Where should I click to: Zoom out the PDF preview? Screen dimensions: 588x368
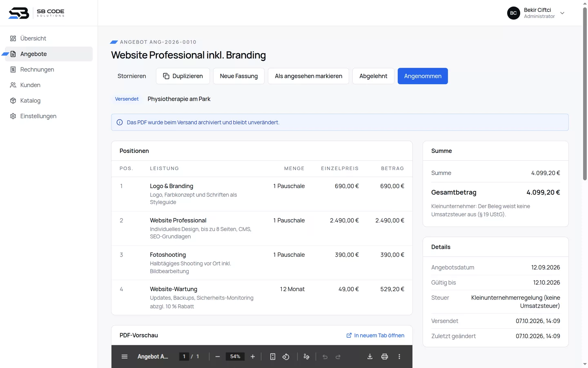[x=218, y=357]
